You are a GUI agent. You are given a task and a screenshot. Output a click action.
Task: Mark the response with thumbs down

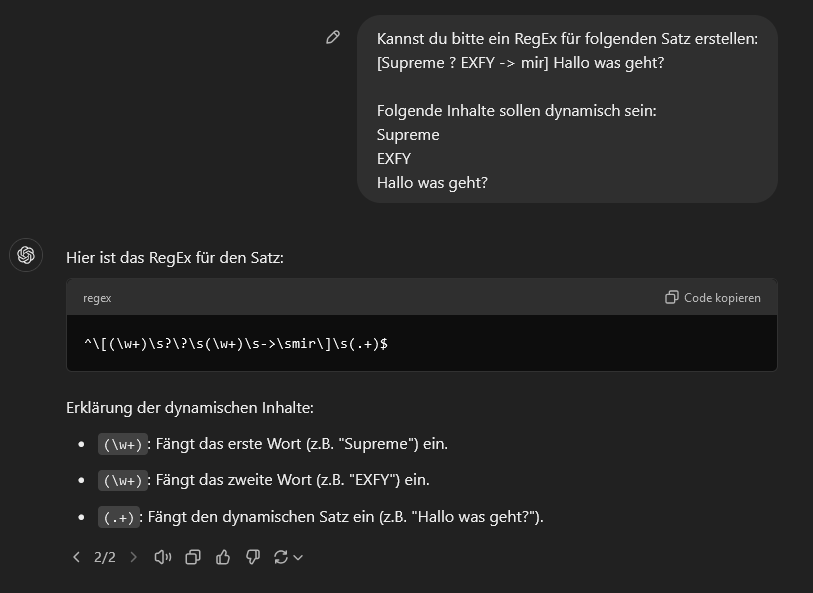tap(253, 557)
